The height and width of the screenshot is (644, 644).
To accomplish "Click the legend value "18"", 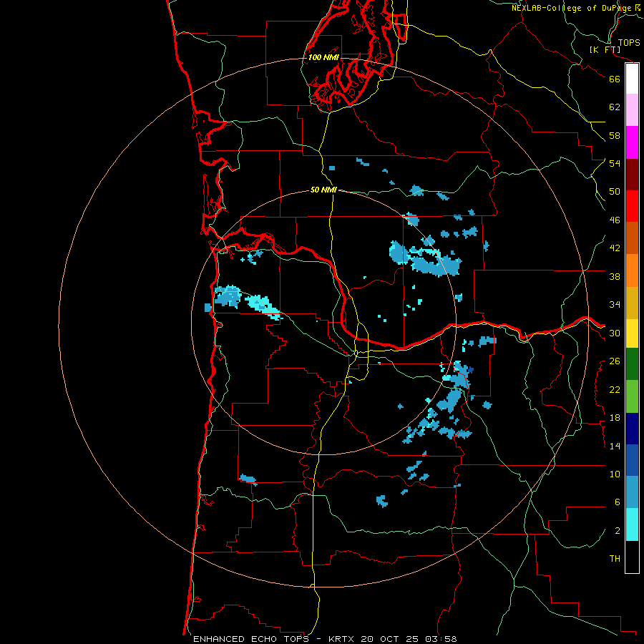I will pyautogui.click(x=615, y=418).
